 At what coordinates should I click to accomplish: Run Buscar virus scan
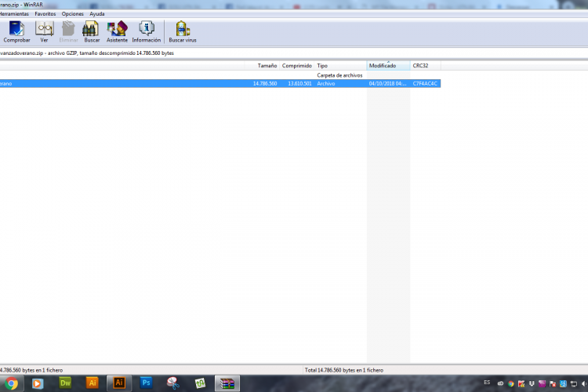pyautogui.click(x=183, y=31)
